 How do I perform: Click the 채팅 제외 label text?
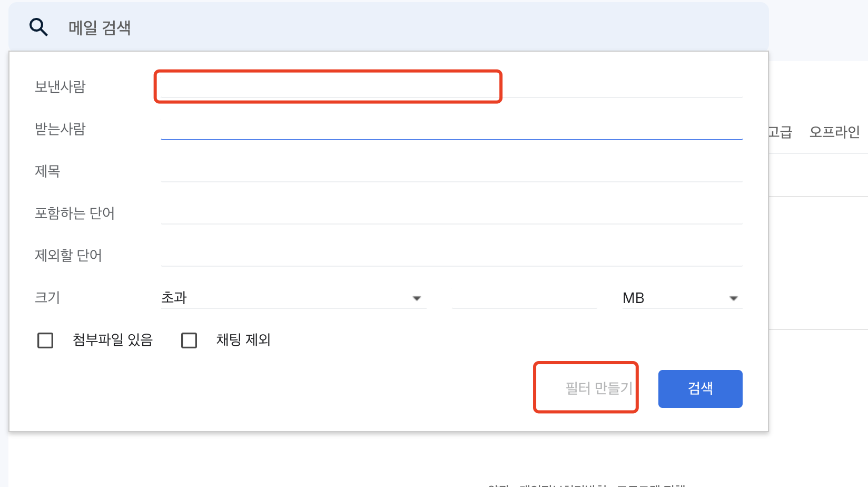click(243, 340)
